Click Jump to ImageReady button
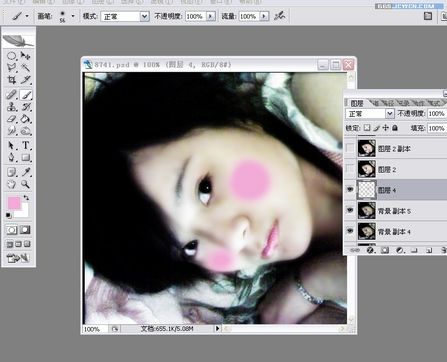Viewport: 447px width, 362px height. pyautogui.click(x=18, y=258)
